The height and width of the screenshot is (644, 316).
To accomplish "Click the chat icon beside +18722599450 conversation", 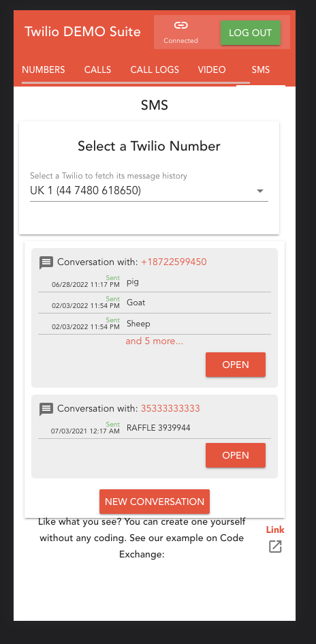I will coord(46,262).
